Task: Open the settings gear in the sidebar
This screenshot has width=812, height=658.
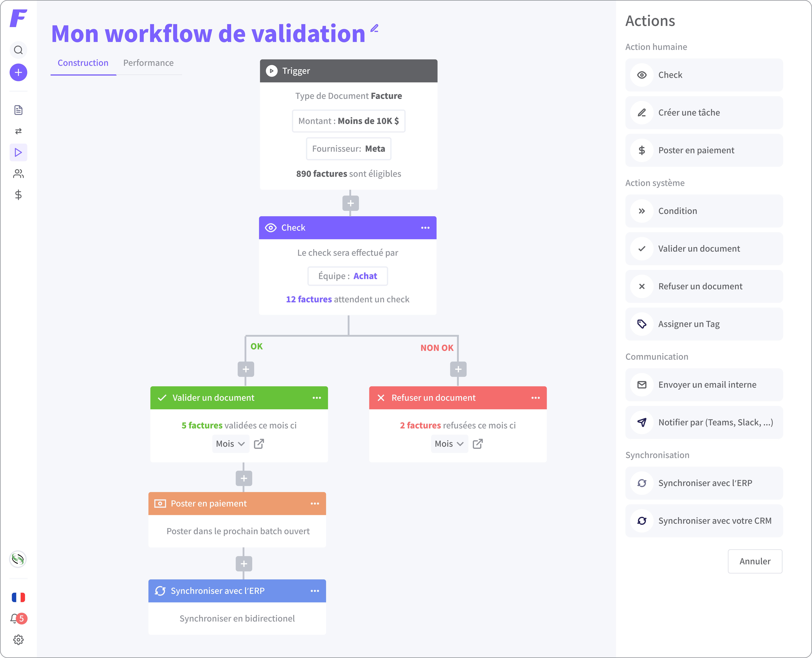Action: (18, 640)
